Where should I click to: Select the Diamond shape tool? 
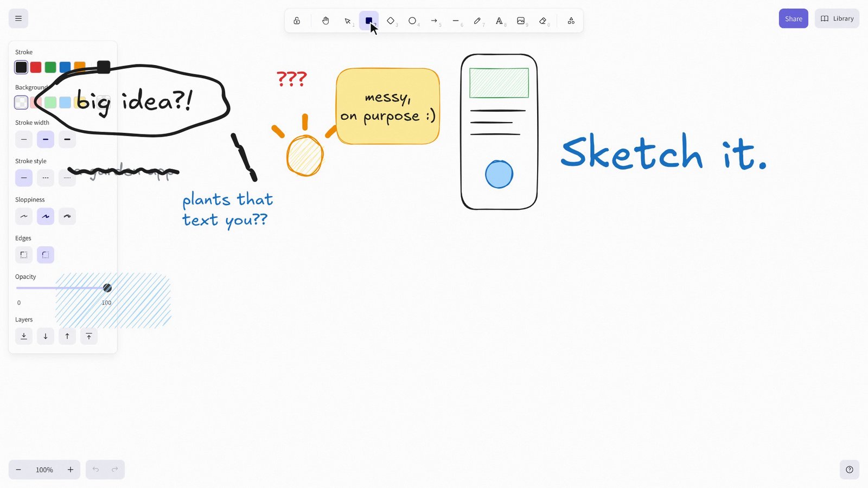391,21
